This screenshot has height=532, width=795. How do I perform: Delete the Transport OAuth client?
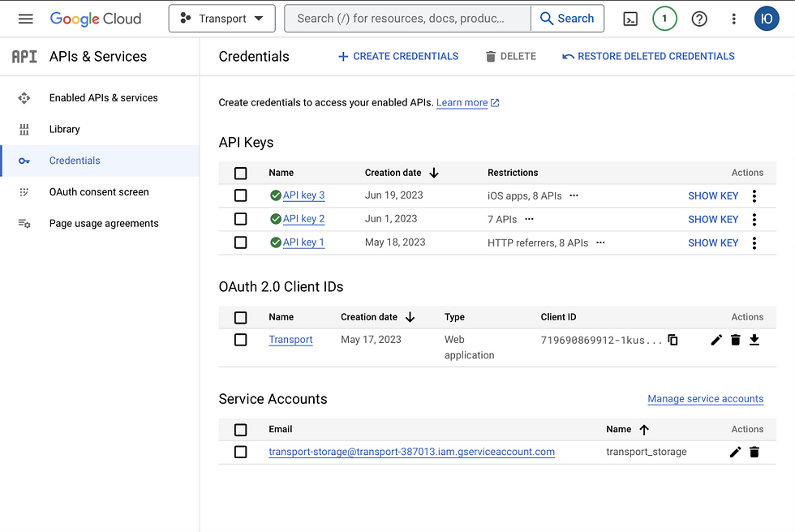pyautogui.click(x=735, y=340)
